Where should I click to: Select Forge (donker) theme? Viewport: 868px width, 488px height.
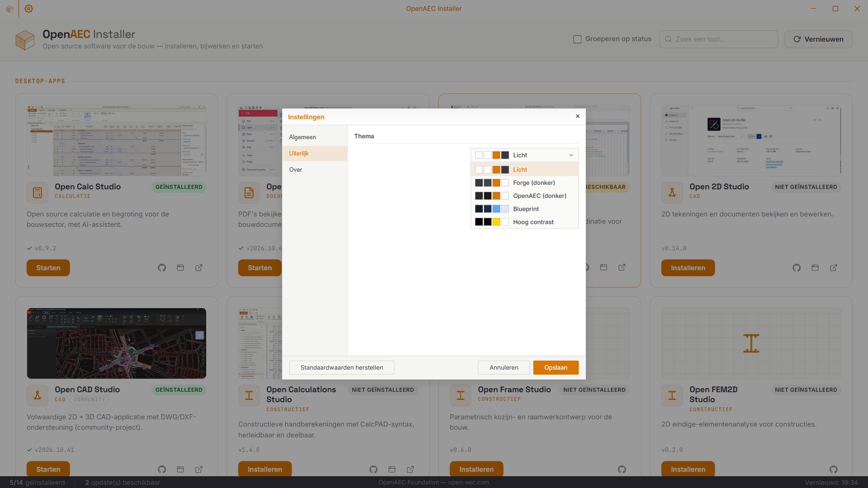click(524, 183)
